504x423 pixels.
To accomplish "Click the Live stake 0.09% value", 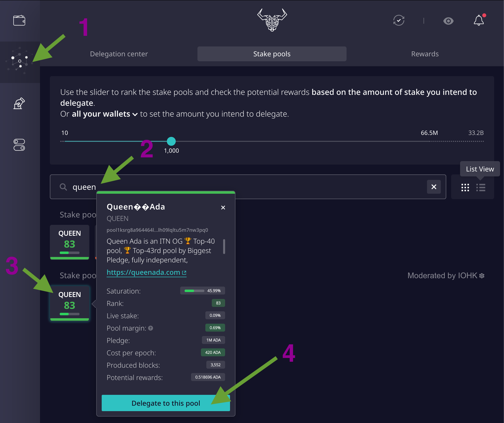I will (x=215, y=315).
